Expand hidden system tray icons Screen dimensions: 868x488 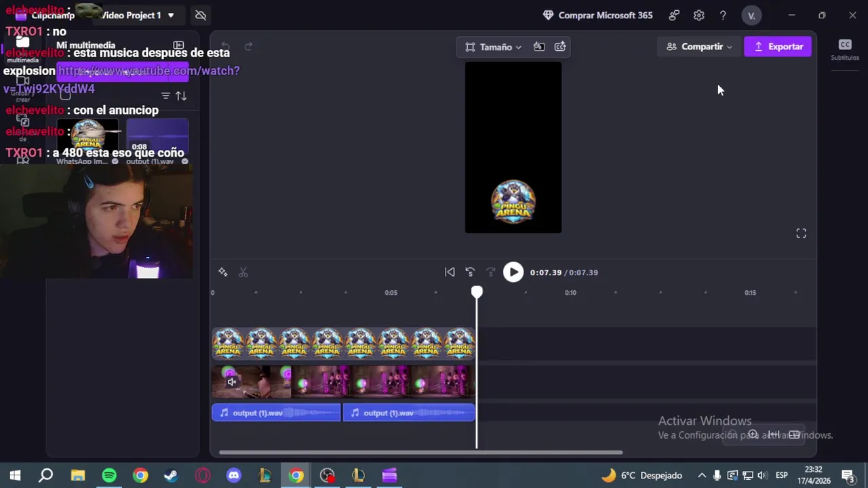pos(702,475)
